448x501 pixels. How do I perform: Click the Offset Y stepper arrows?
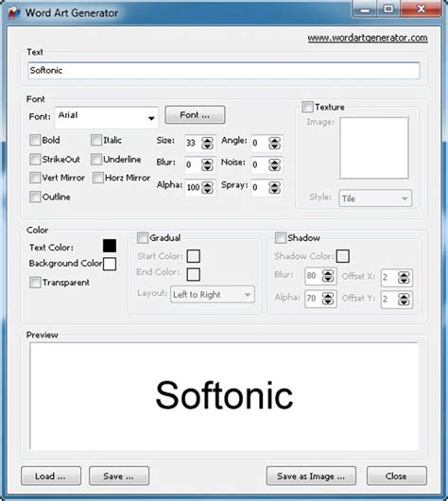click(404, 300)
